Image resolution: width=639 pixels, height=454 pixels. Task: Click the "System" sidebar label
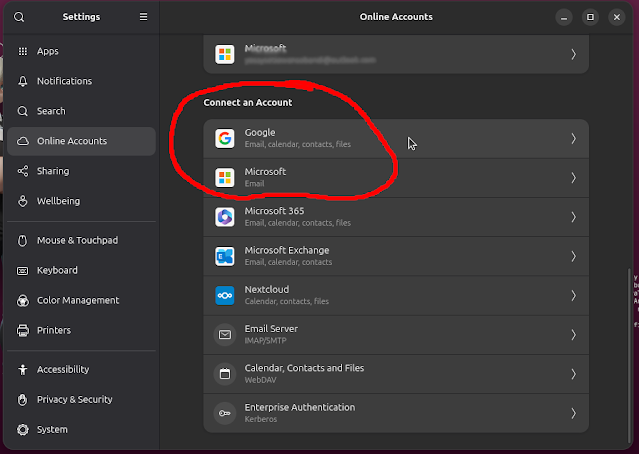pos(52,430)
